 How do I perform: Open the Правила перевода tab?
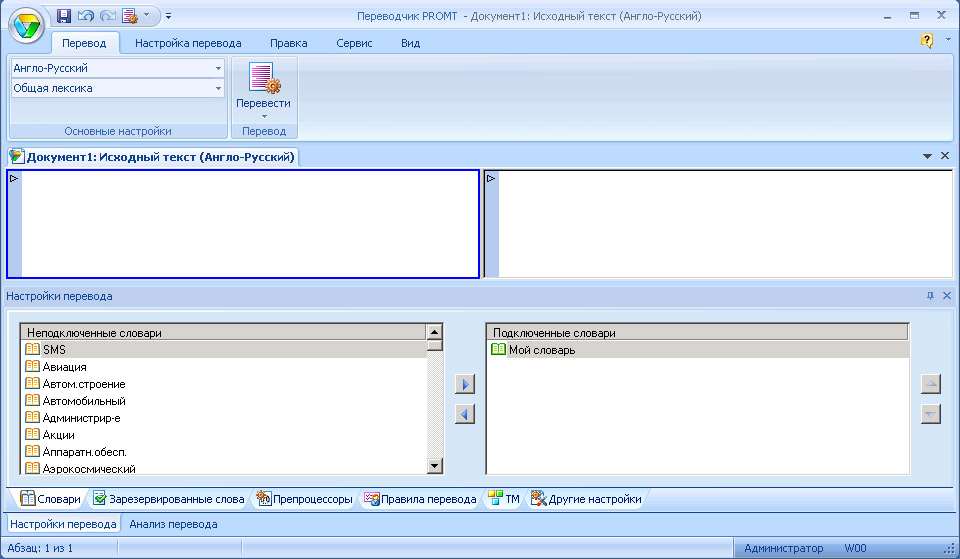point(420,499)
